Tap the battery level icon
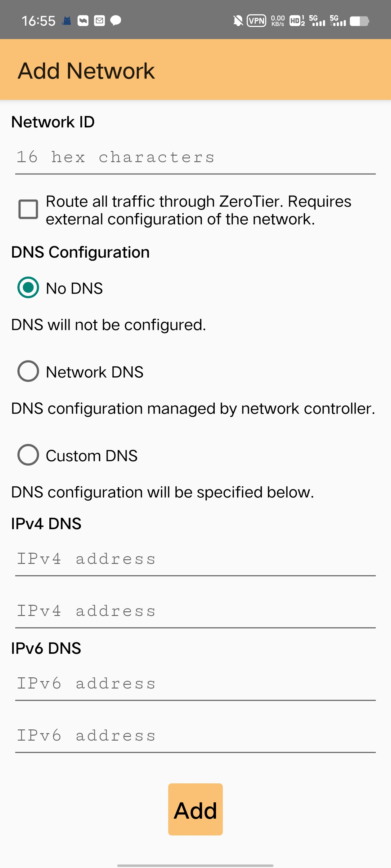The image size is (391, 868). [x=359, y=21]
